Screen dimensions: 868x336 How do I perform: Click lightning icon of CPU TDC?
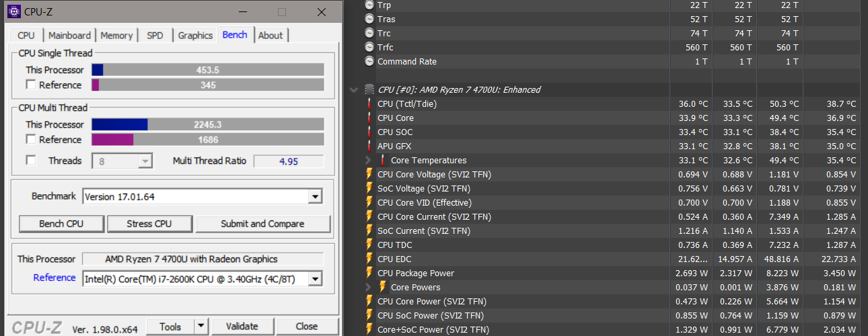tap(369, 245)
